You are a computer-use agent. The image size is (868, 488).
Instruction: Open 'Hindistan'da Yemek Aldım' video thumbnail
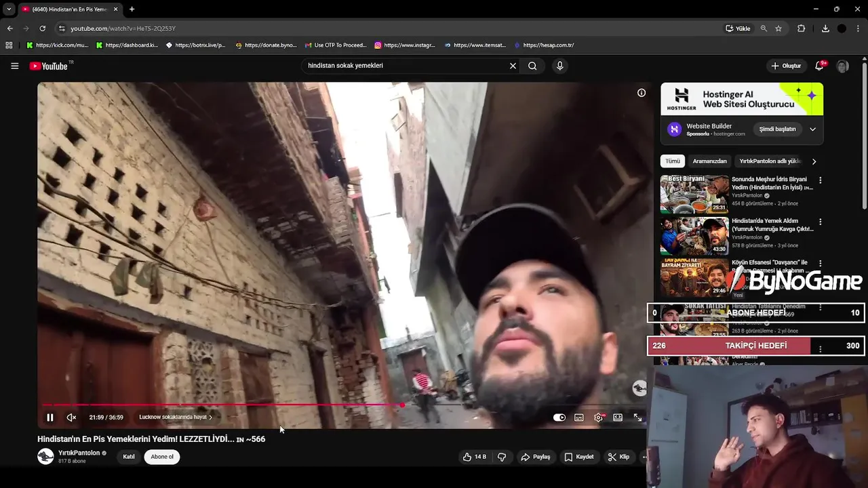tap(694, 236)
